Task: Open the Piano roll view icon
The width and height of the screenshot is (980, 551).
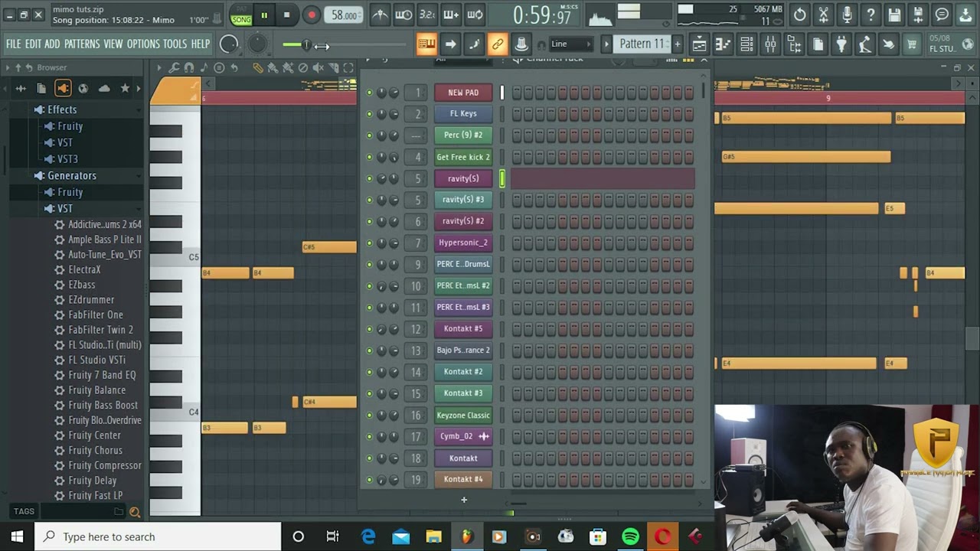Action: tap(723, 44)
